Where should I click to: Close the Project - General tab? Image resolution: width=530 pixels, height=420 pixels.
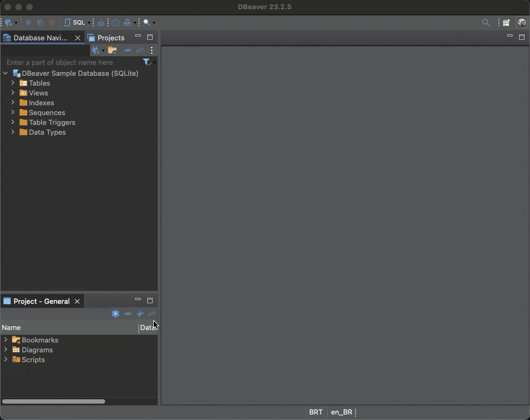(77, 301)
